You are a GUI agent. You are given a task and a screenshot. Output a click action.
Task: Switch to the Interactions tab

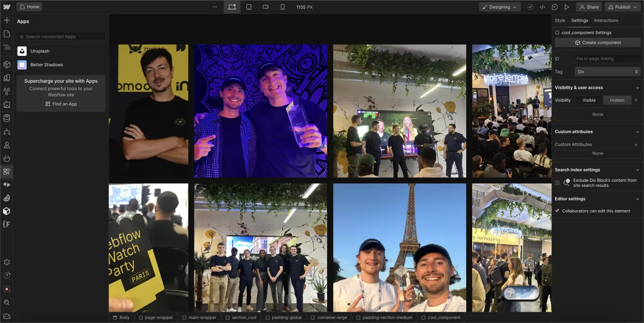tap(606, 20)
